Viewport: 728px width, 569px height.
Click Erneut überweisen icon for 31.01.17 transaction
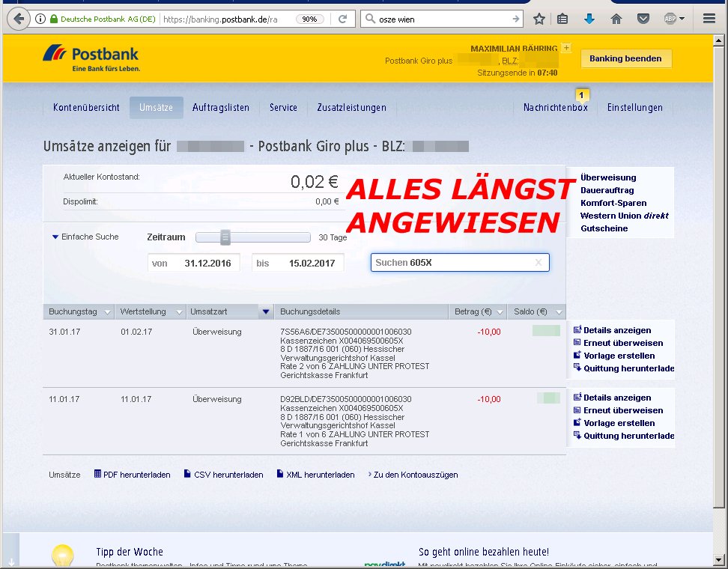(x=577, y=342)
